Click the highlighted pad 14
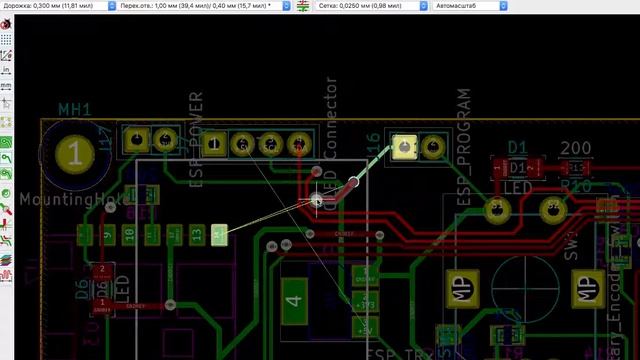This screenshot has width=640, height=360. (x=219, y=235)
